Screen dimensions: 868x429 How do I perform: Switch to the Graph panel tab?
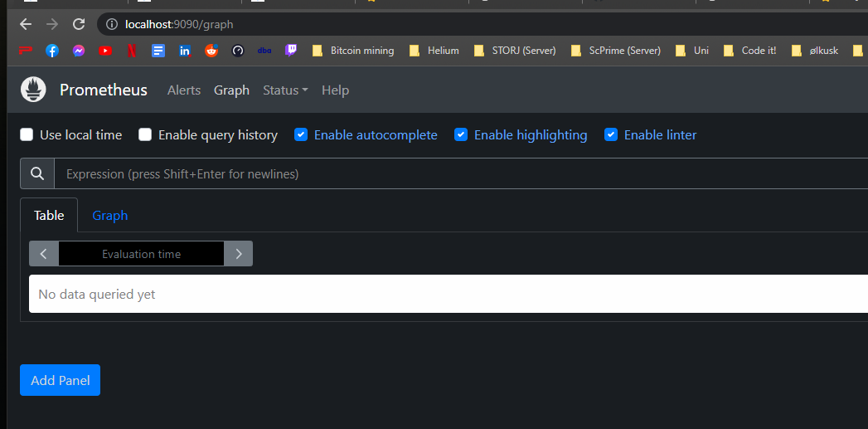pos(109,215)
